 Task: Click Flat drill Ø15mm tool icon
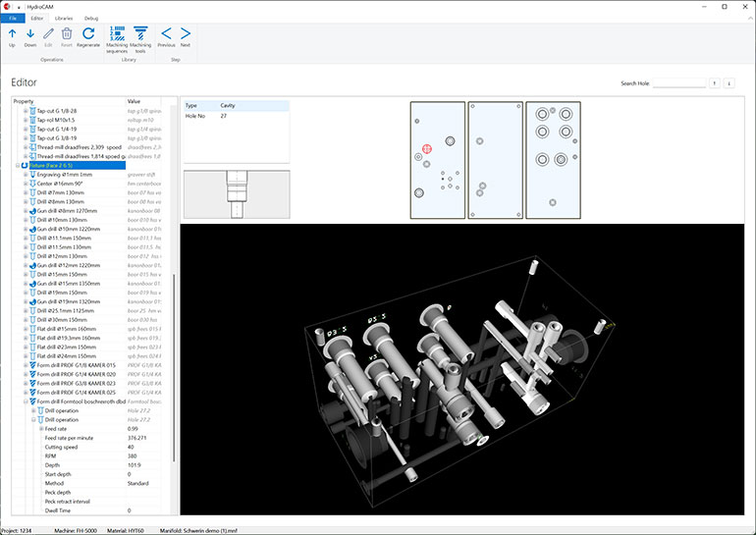point(32,329)
